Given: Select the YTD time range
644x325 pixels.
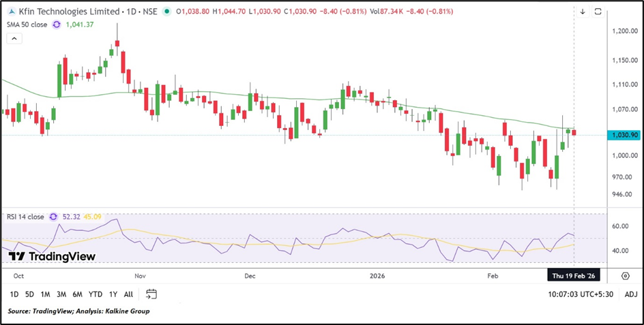Looking at the screenshot, I should [95, 294].
